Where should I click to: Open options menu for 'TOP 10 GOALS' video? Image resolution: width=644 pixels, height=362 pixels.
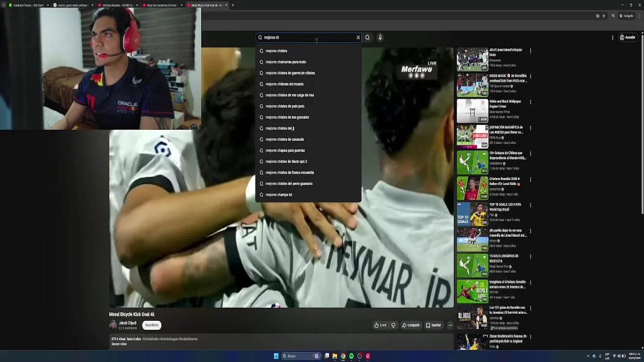click(x=530, y=205)
